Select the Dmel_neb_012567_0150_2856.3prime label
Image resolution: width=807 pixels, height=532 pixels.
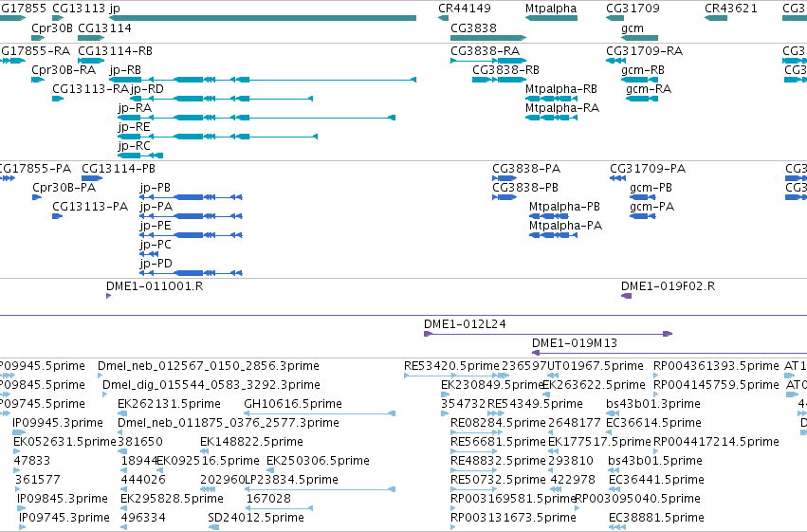tap(209, 366)
